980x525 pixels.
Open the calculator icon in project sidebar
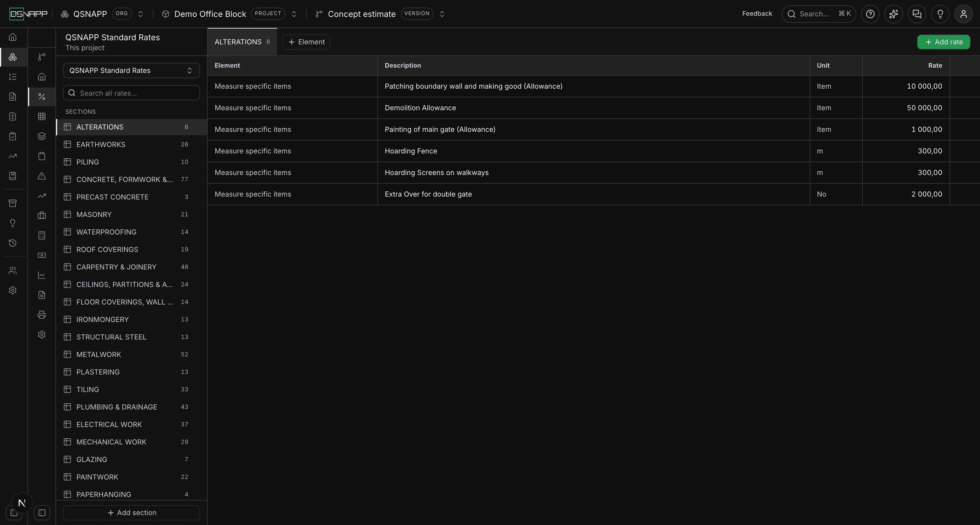point(42,235)
